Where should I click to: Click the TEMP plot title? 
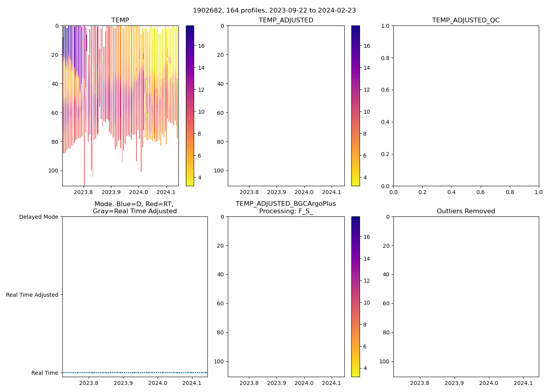(120, 20)
